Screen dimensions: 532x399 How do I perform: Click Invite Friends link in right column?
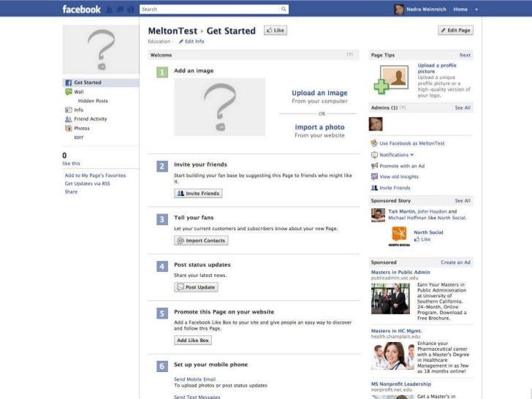point(395,188)
